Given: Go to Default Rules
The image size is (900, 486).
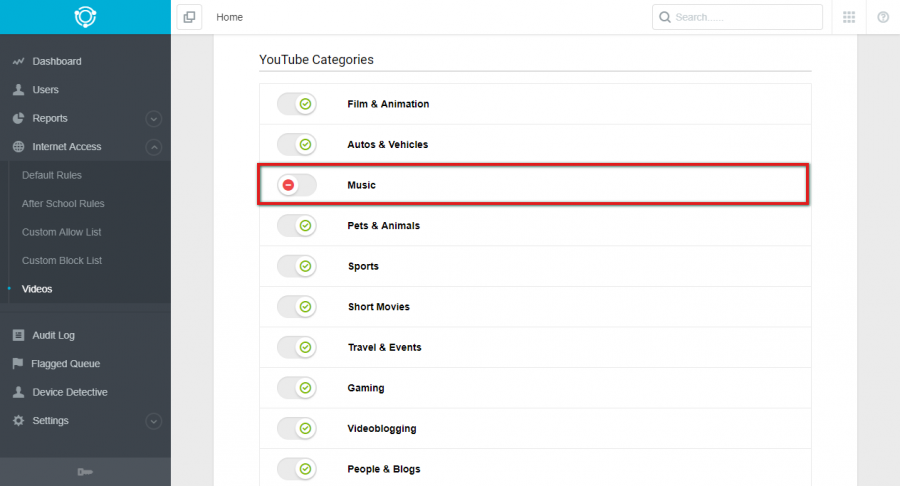Looking at the screenshot, I should click(52, 175).
